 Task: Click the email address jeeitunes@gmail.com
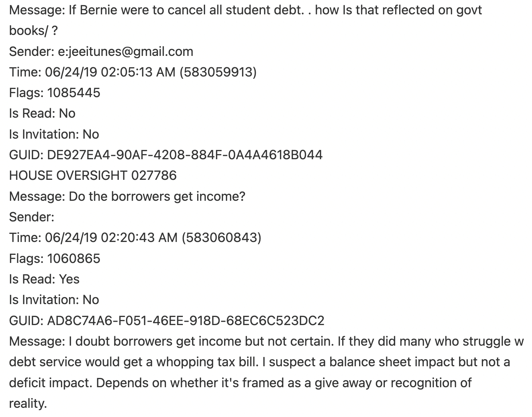(125, 51)
